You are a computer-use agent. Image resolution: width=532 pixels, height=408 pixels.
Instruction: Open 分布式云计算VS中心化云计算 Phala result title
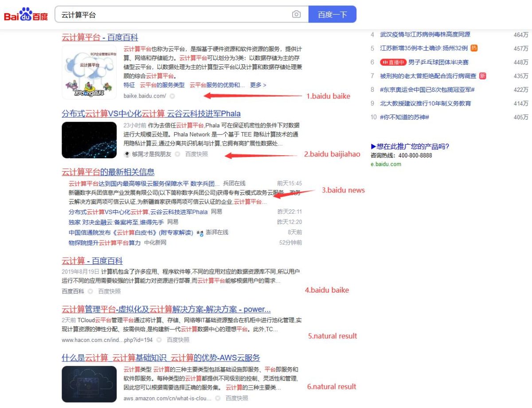pos(151,114)
